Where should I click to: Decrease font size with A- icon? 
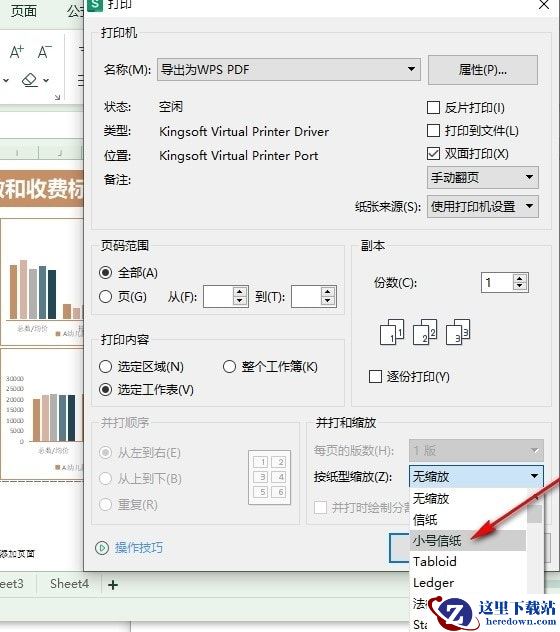44,52
